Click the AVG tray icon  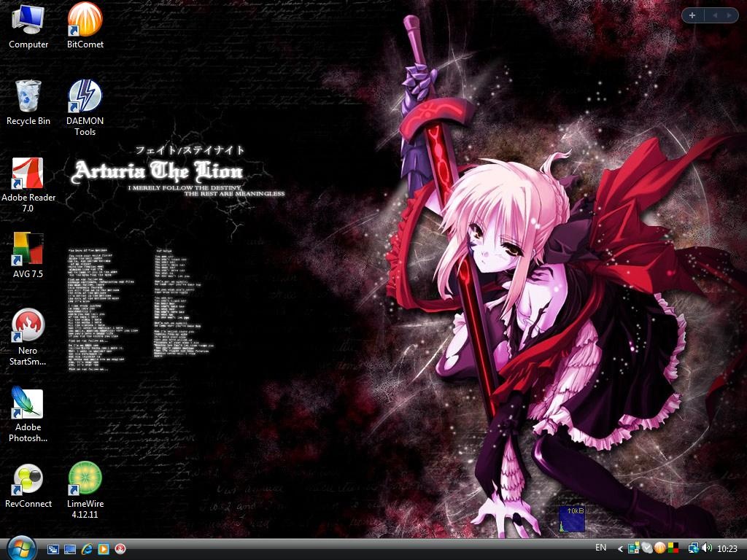(x=673, y=548)
